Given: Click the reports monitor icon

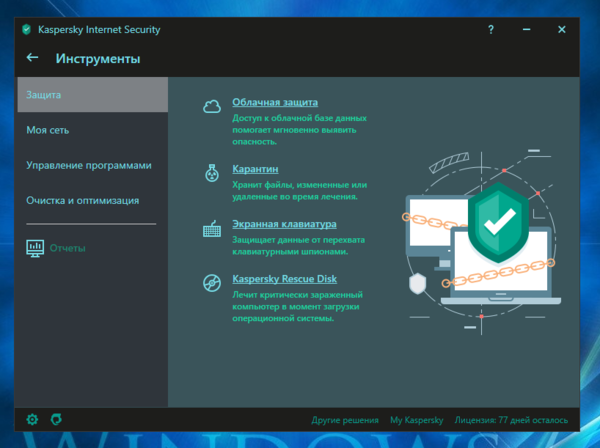Looking at the screenshot, I should (35, 248).
